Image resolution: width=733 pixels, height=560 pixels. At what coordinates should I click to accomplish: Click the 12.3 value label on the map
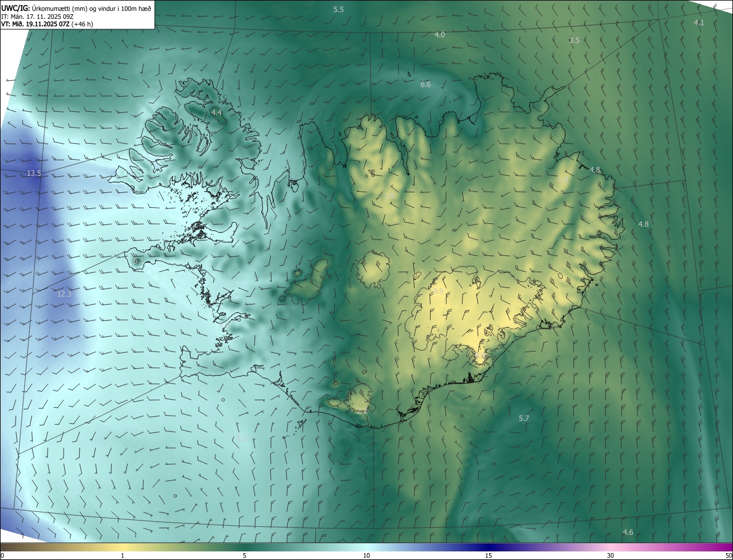point(64,294)
